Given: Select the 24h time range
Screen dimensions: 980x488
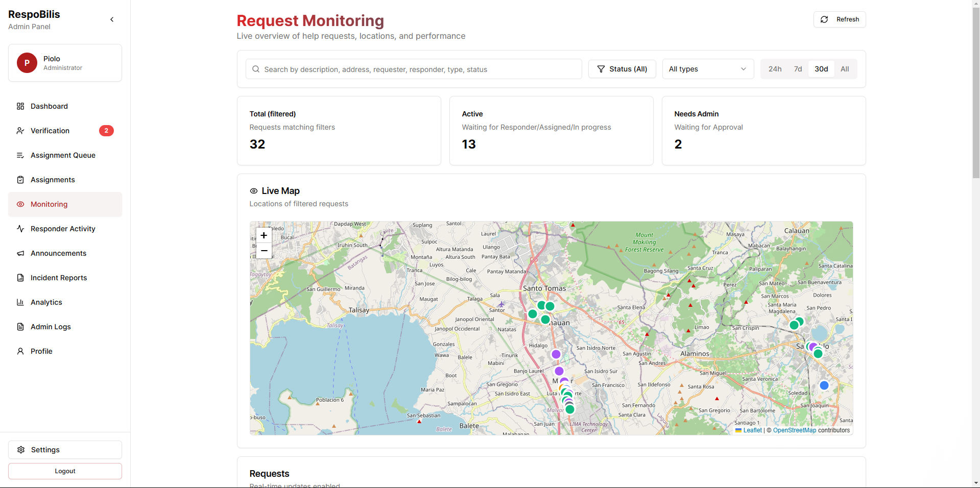Looking at the screenshot, I should (x=775, y=69).
